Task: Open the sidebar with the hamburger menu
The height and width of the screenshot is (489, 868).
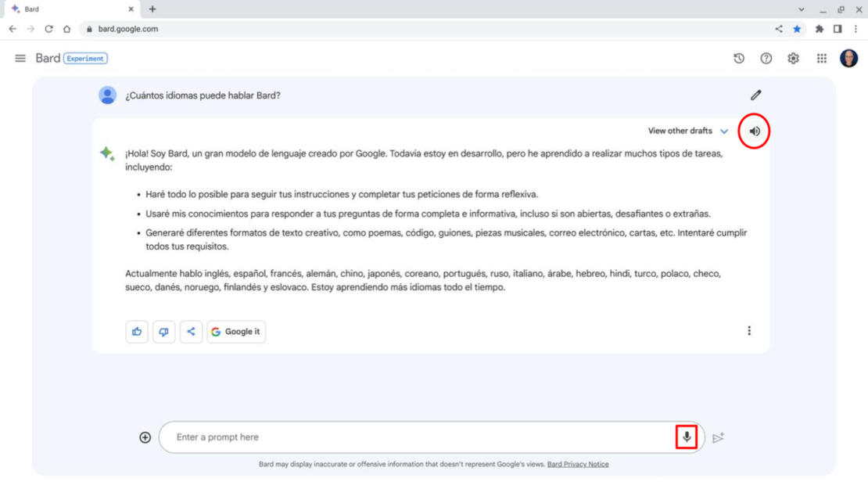Action: tap(20, 58)
